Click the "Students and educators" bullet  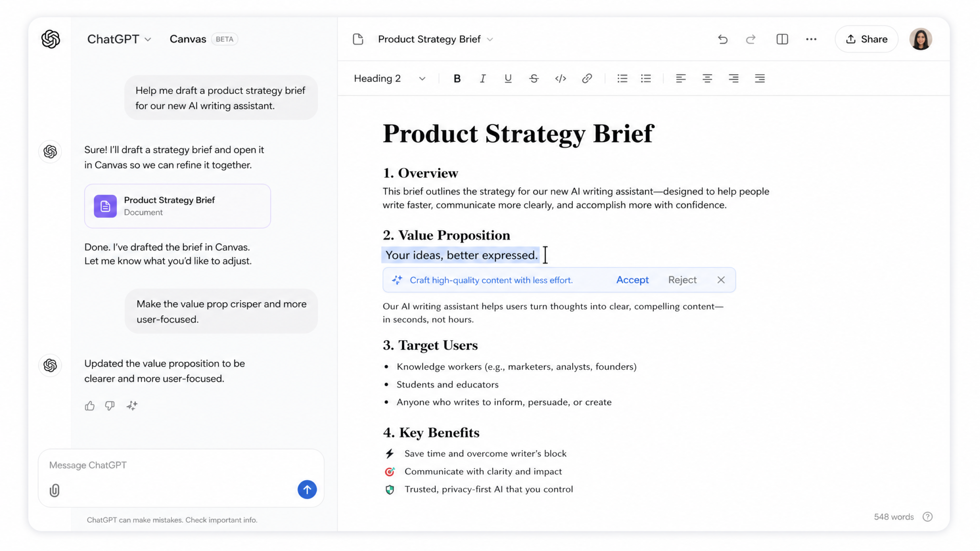point(447,385)
